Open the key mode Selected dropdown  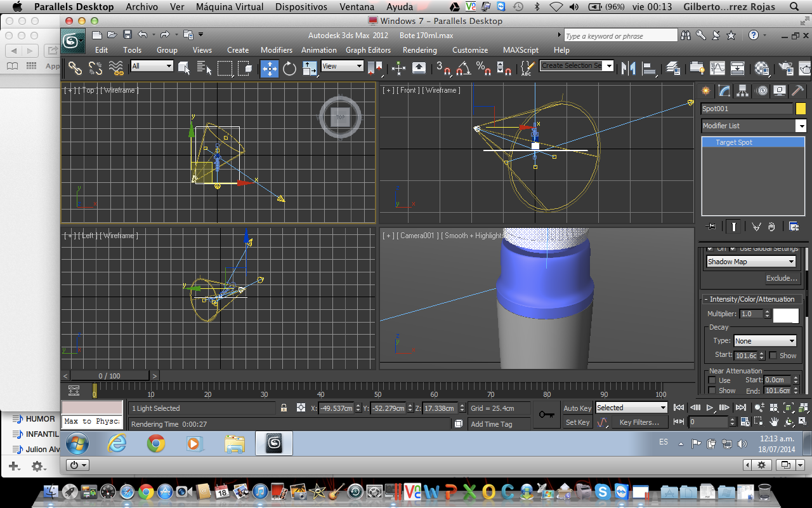click(x=631, y=408)
